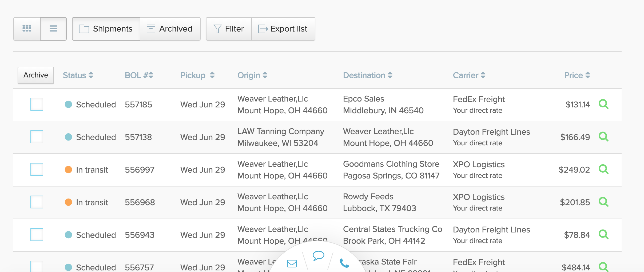This screenshot has width=644, height=272.
Task: Sort by Destination column
Action: (x=368, y=75)
